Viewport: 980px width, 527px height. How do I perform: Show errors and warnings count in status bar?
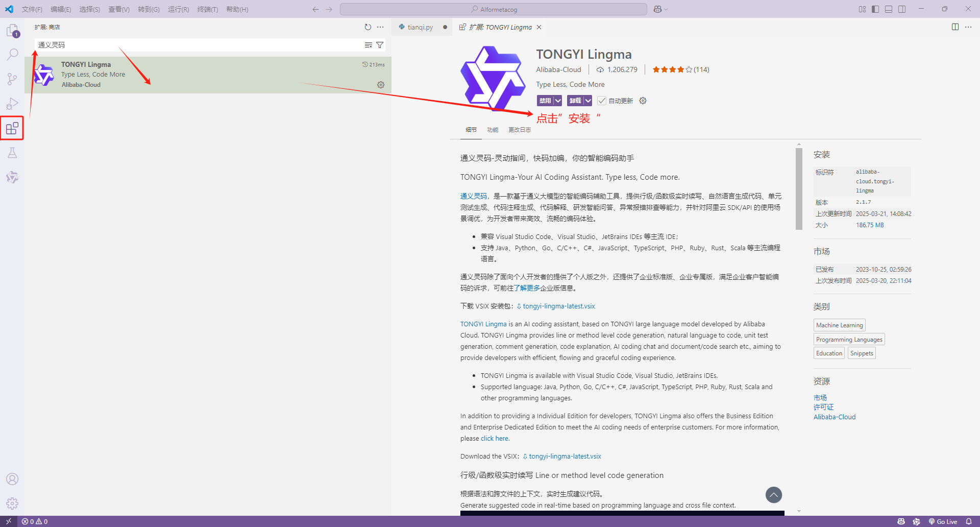[35, 521]
